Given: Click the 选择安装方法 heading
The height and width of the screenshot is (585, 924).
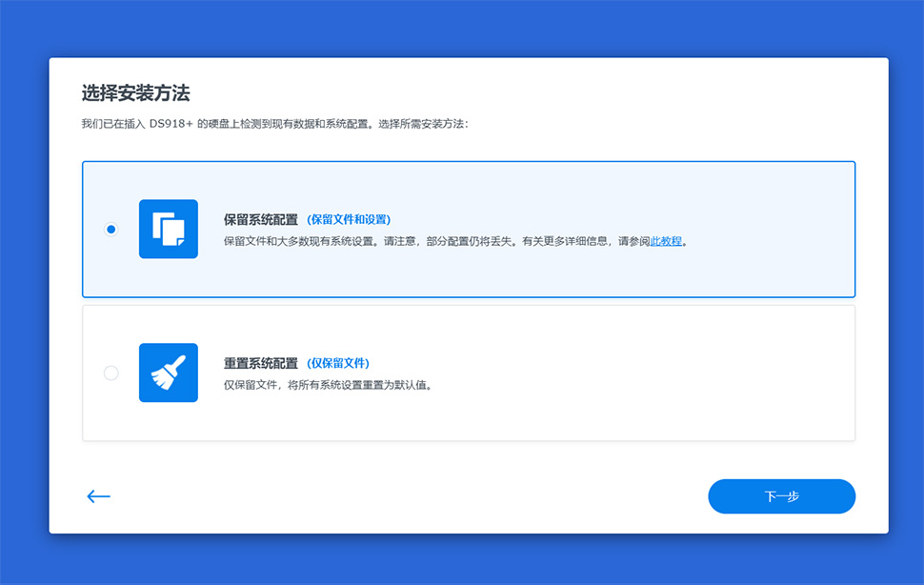Looking at the screenshot, I should pyautogui.click(x=135, y=93).
